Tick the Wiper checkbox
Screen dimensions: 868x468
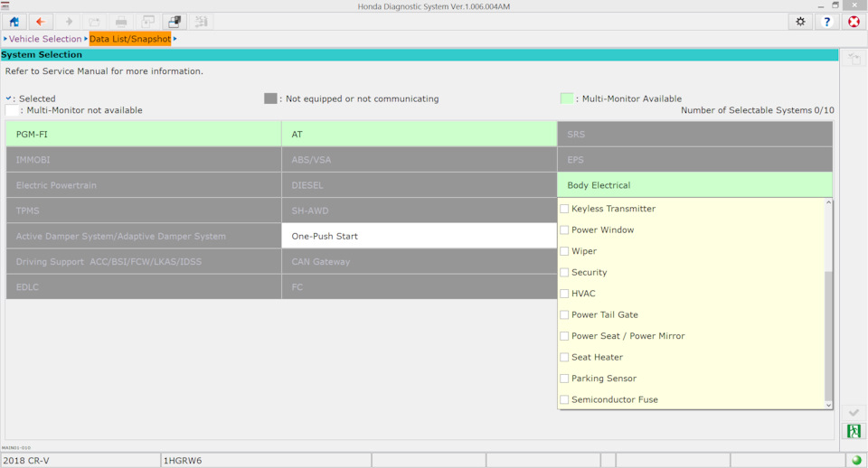[564, 251]
